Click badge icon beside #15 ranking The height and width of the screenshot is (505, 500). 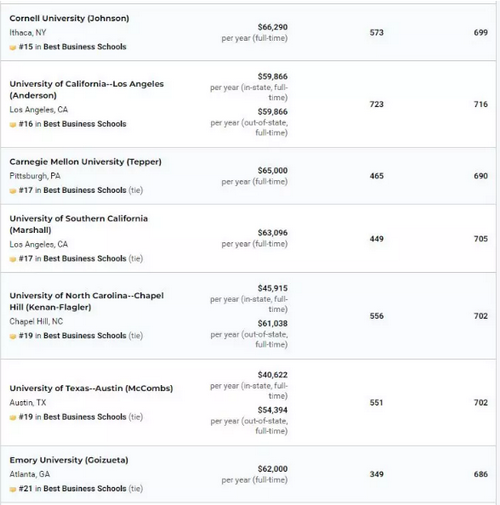coord(13,47)
